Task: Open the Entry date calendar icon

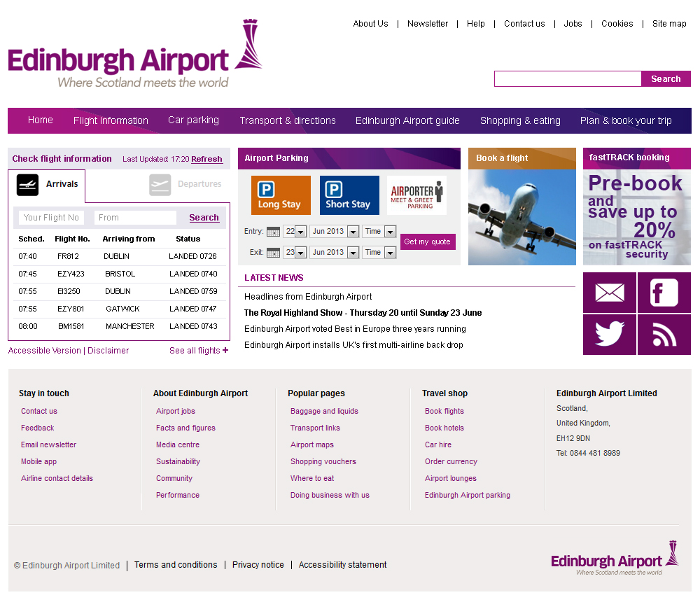Action: [273, 232]
